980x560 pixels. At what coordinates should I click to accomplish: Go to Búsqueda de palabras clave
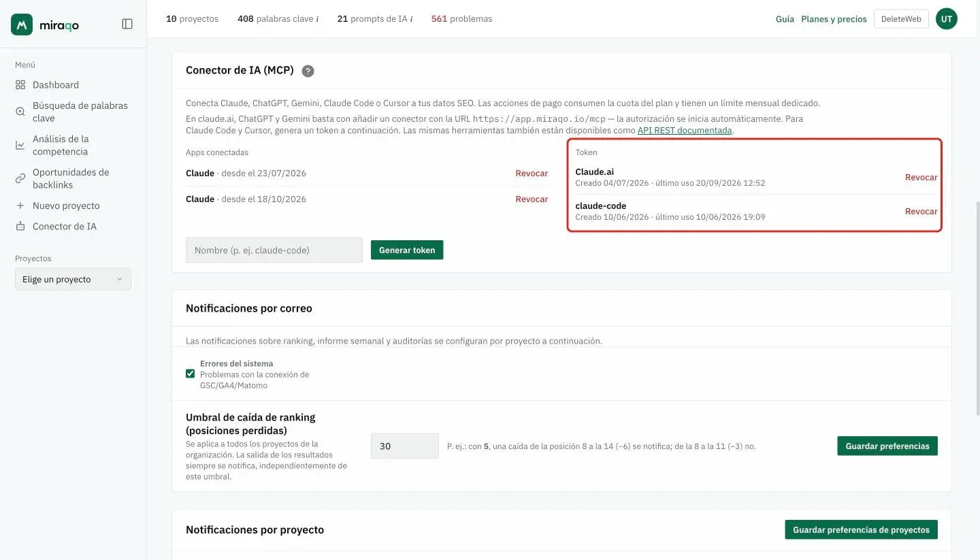pos(80,112)
